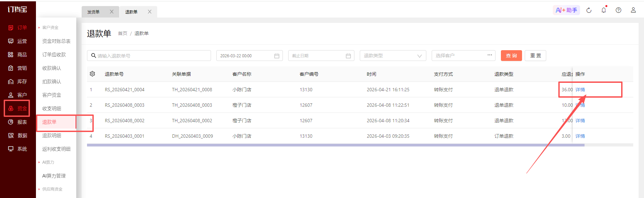Open the 资金 sidebar module
This screenshot has width=644, height=198.
[x=17, y=108]
